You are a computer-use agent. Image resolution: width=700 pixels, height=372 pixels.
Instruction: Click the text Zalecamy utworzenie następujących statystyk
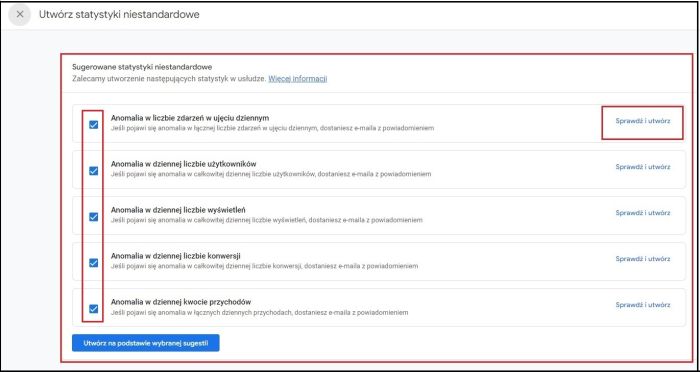point(169,79)
